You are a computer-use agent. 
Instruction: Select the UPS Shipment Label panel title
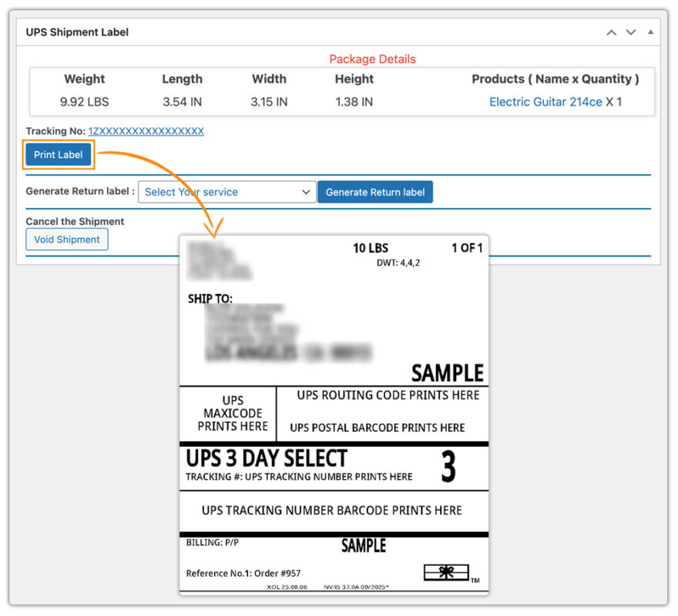click(x=78, y=32)
